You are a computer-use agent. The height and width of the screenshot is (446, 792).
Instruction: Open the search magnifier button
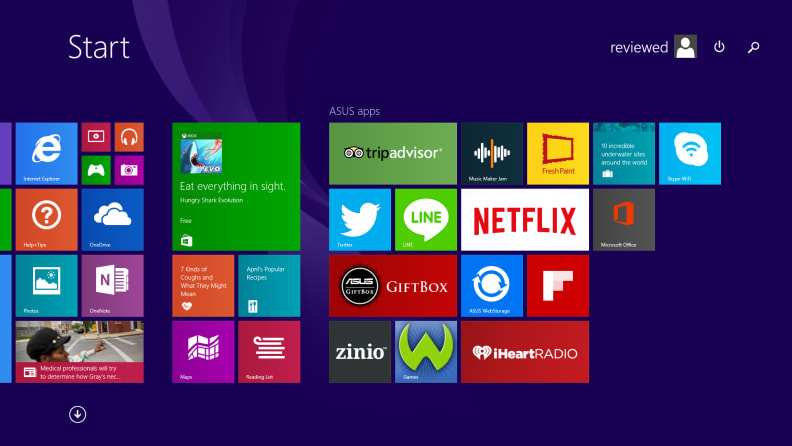[x=754, y=47]
